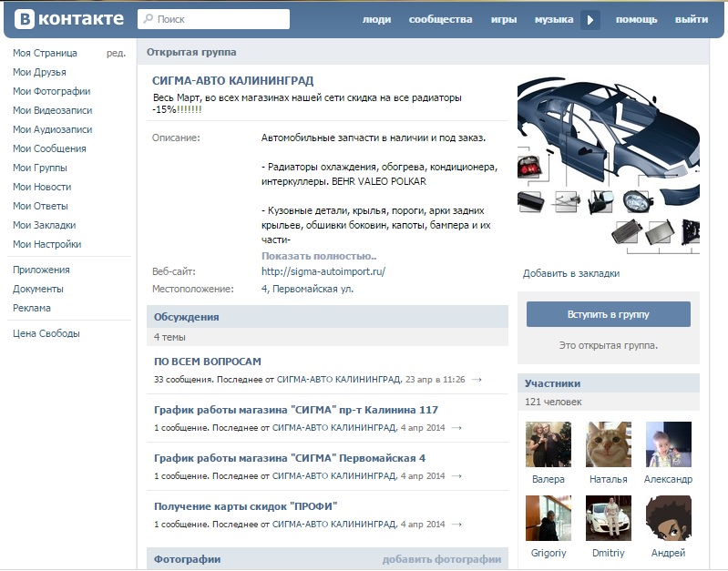Open Dmitriy's avatar with white car
This screenshot has width=728, height=571.
(x=609, y=518)
